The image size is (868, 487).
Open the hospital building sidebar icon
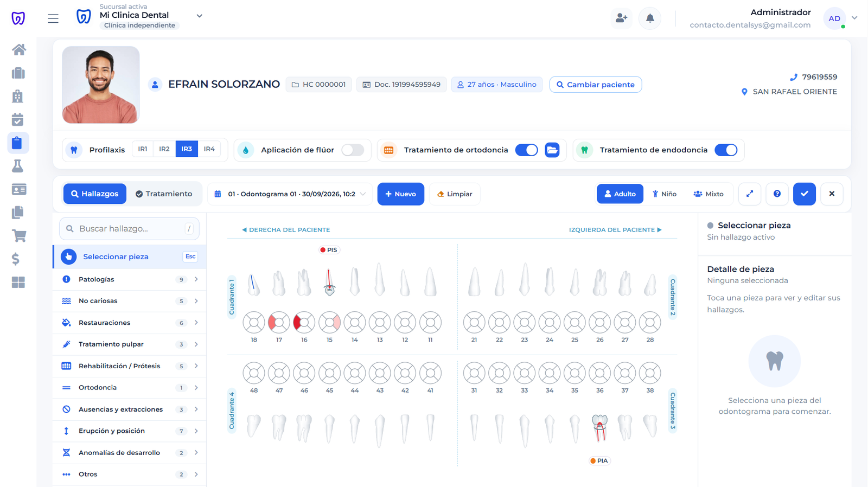point(18,97)
